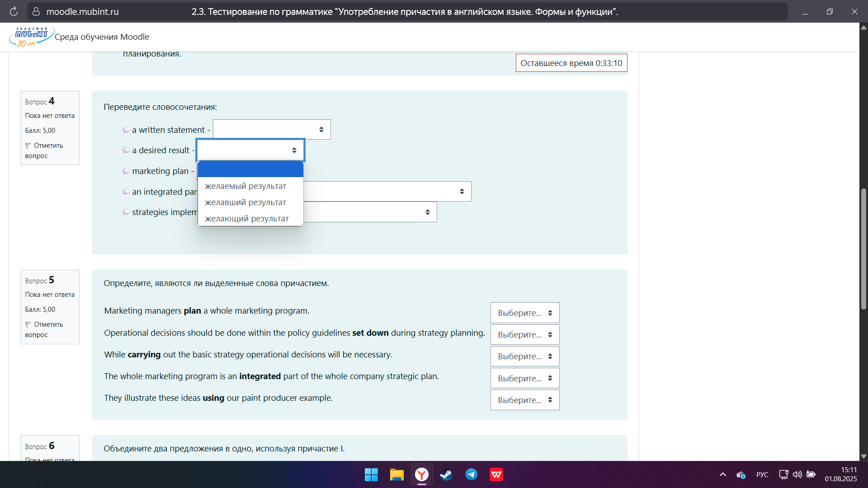Screen dimensions: 868x488
Task: Open dropdown for 'a written statement'
Action: click(272, 130)
